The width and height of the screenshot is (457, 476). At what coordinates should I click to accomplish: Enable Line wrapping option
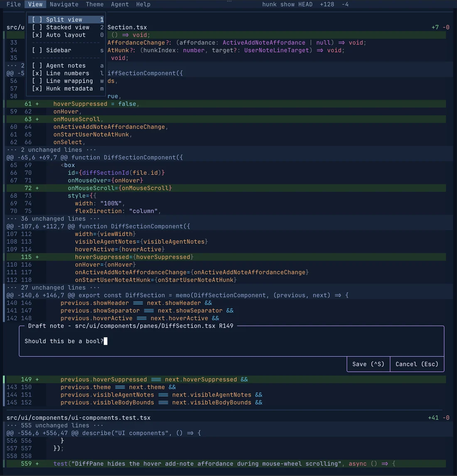coord(66,81)
